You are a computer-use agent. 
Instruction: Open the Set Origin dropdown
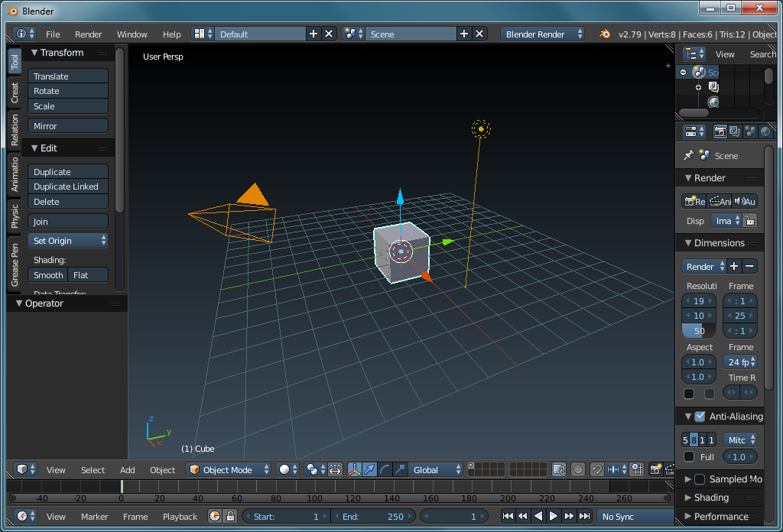68,241
